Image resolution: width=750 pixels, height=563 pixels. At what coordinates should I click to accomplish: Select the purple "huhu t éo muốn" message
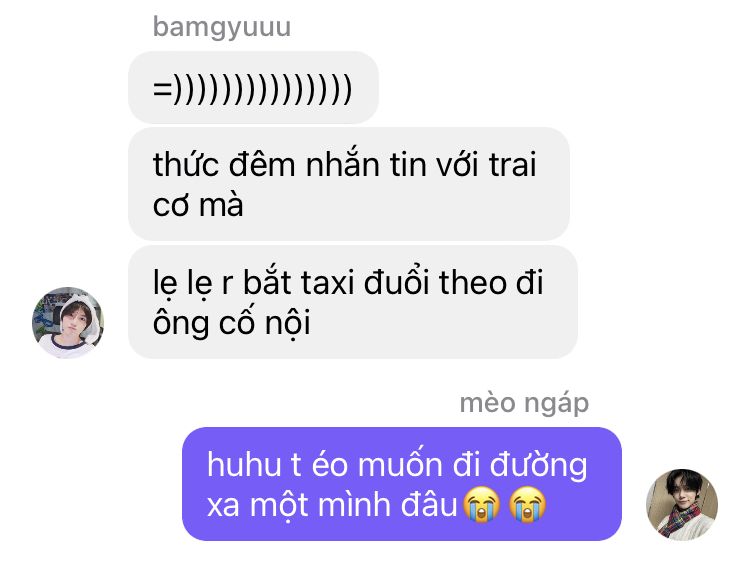tap(402, 484)
